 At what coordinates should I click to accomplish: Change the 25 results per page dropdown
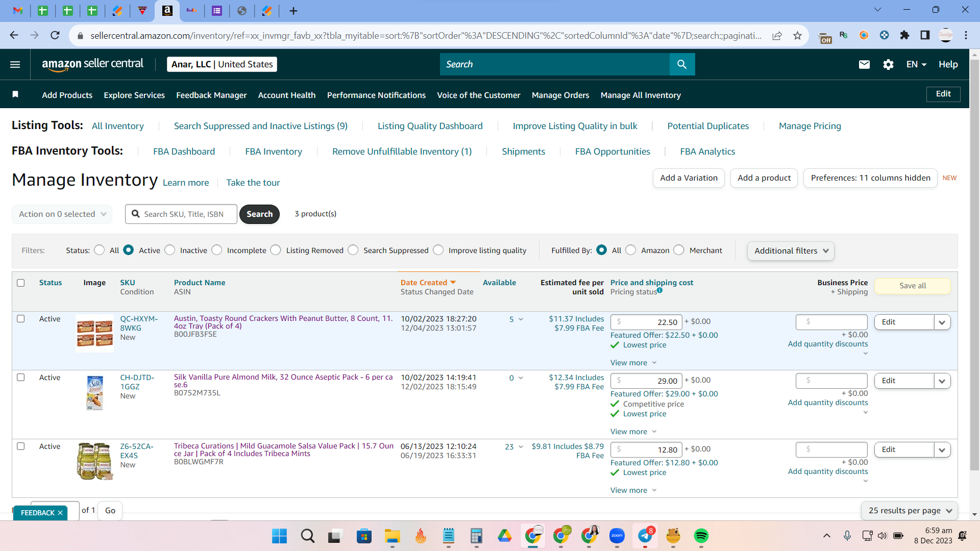(x=910, y=511)
